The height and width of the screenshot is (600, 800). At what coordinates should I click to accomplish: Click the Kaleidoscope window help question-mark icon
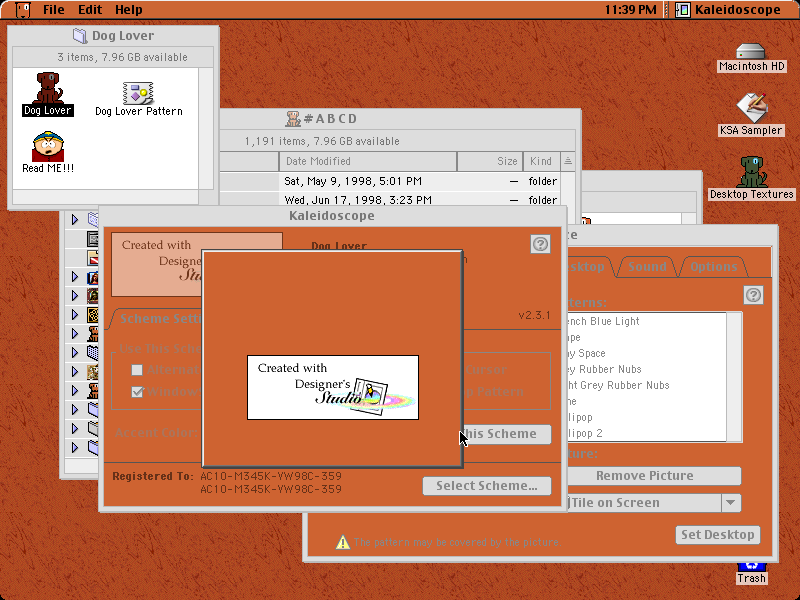coord(540,244)
